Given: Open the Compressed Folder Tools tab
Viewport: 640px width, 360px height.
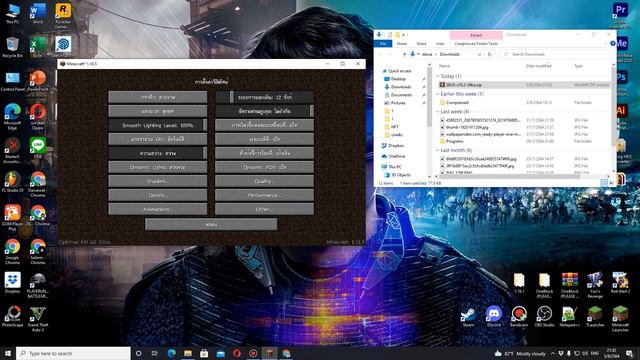Looking at the screenshot, I should coord(476,44).
